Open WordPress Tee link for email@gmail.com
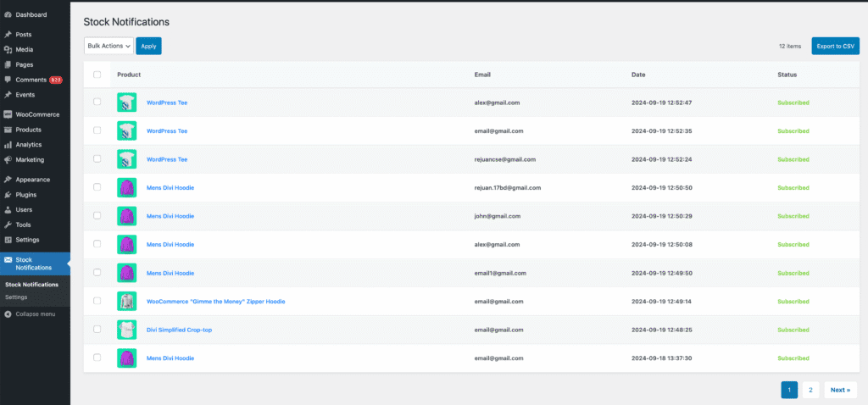868x405 pixels. point(167,131)
